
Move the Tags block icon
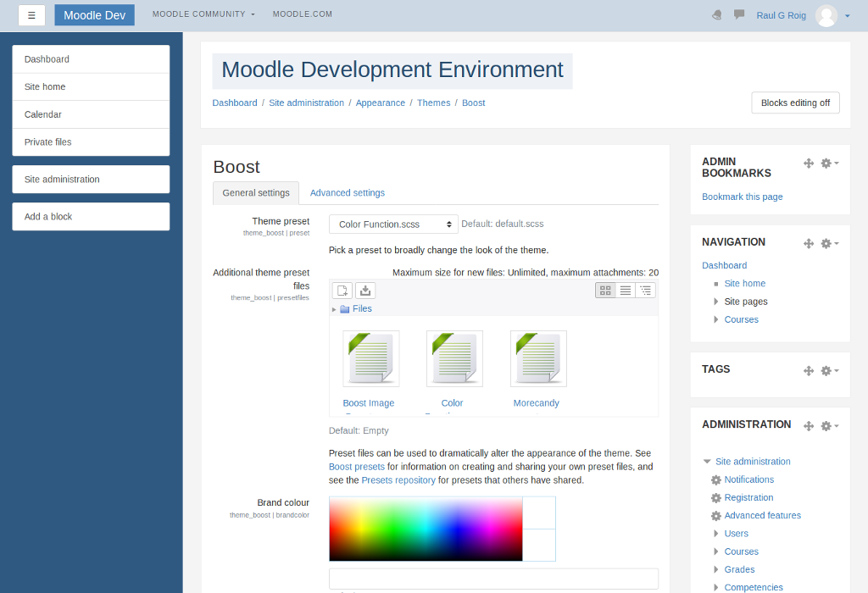click(x=809, y=371)
